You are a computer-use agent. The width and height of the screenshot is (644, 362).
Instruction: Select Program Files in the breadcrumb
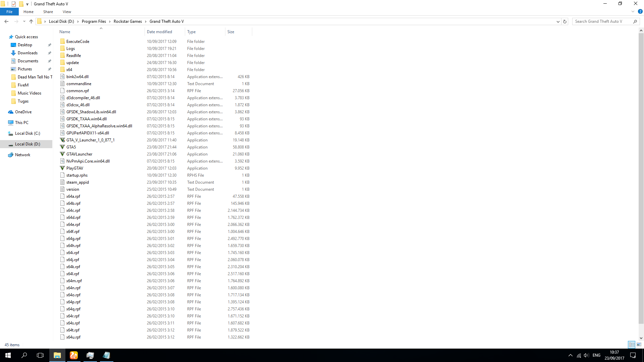[94, 21]
